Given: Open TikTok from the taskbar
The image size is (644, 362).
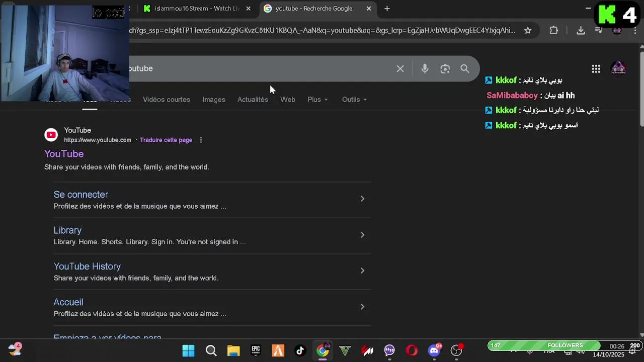Looking at the screenshot, I should click(x=300, y=350).
